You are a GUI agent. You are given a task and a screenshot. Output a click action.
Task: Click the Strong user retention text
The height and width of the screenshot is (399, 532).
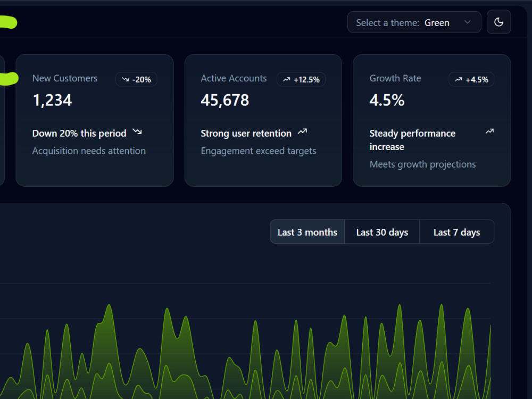pos(246,134)
